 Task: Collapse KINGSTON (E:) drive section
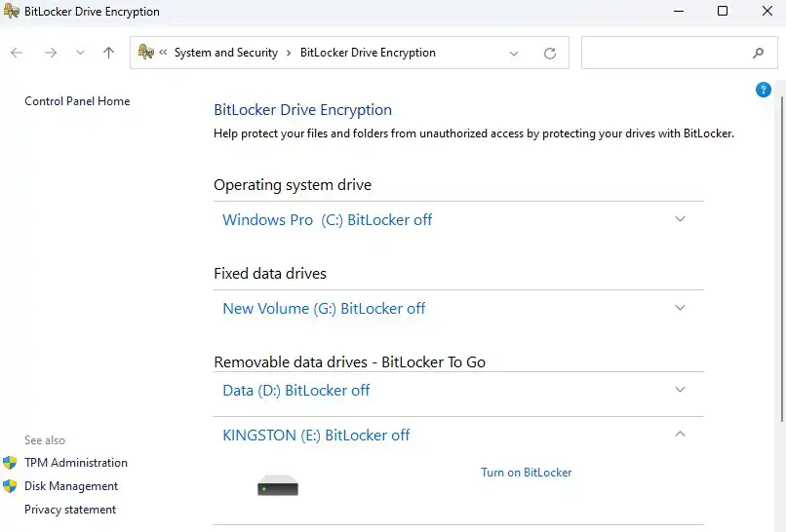681,434
